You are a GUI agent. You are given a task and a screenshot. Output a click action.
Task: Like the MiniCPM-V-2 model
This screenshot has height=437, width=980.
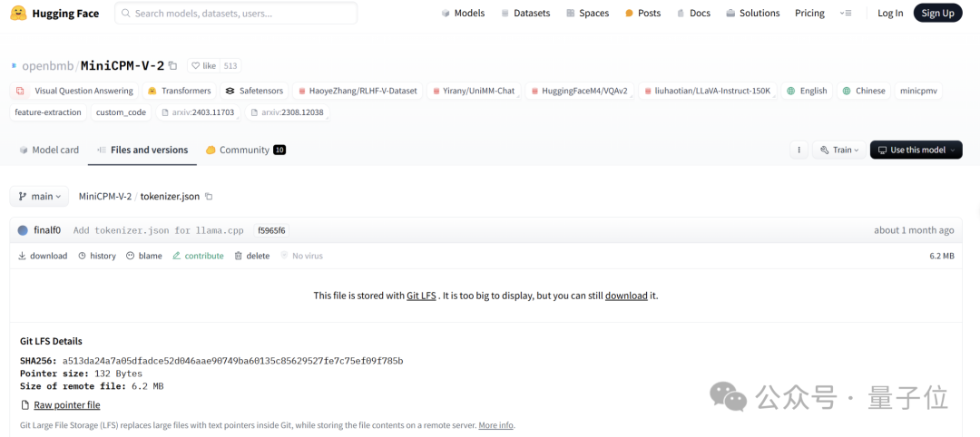[x=204, y=65]
